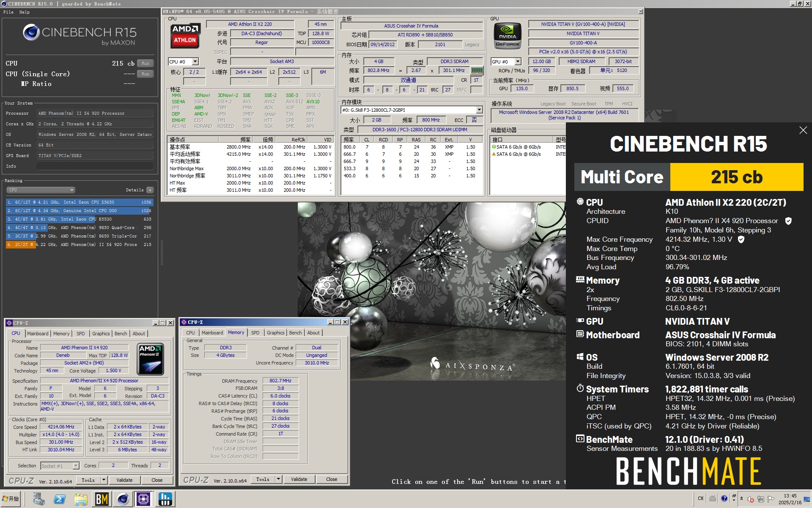Click the Windows OS icon in BenchMate overlay

point(580,356)
